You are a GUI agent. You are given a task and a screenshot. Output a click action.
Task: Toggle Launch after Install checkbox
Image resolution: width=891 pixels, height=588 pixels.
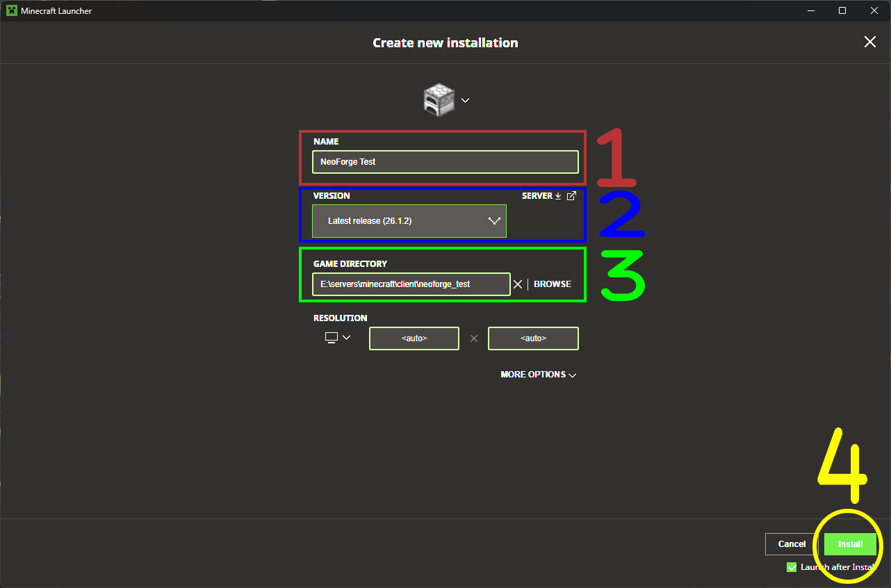pyautogui.click(x=792, y=567)
